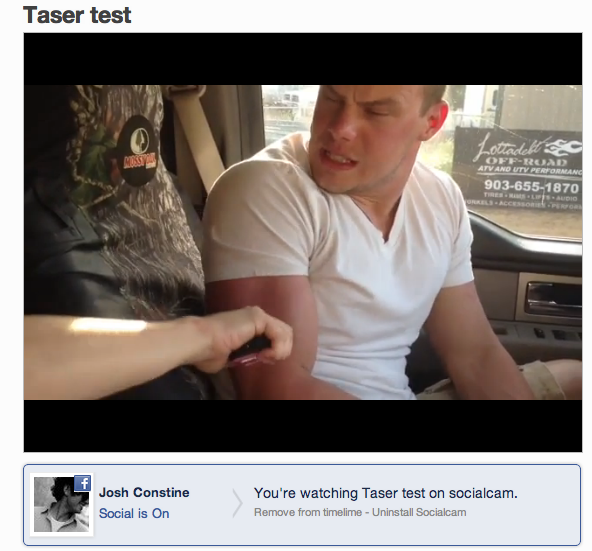Click the Facebook badge icon on avatar
592x551 pixels.
tap(82, 483)
